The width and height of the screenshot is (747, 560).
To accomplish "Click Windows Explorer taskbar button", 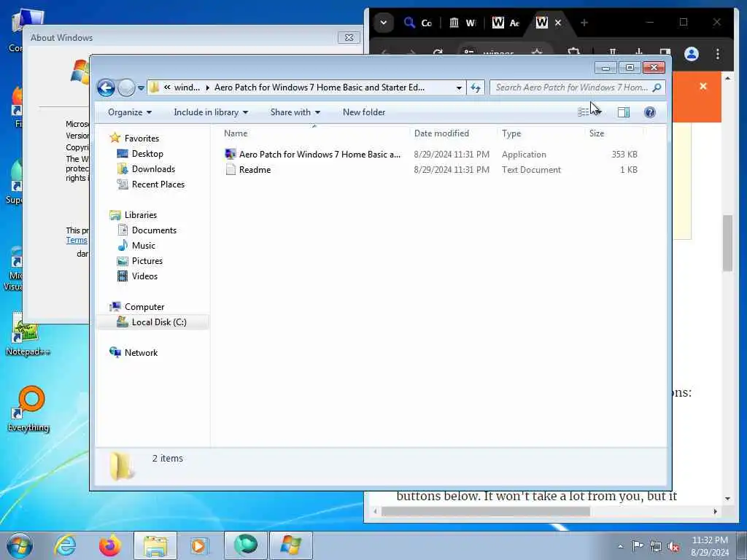I will (155, 545).
